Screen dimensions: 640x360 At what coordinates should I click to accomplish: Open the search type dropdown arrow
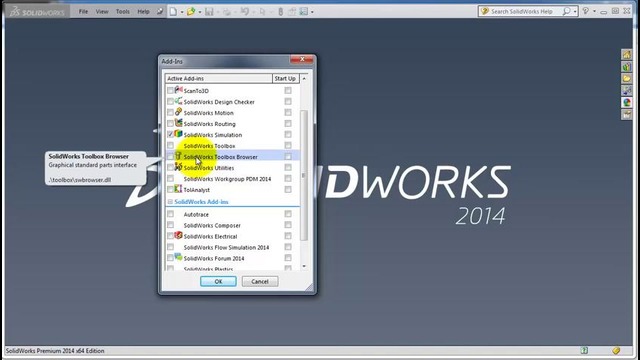(575, 11)
